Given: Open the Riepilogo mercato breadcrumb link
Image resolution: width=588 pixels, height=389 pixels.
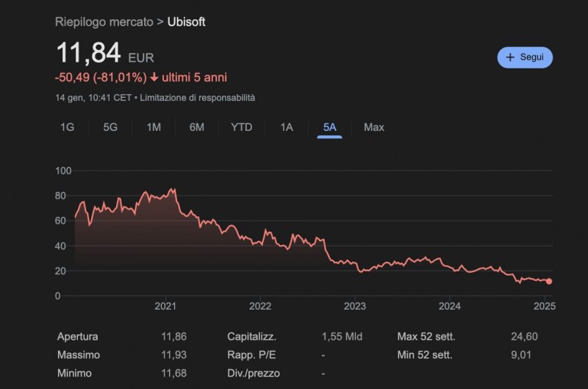Looking at the screenshot, I should 104,22.
